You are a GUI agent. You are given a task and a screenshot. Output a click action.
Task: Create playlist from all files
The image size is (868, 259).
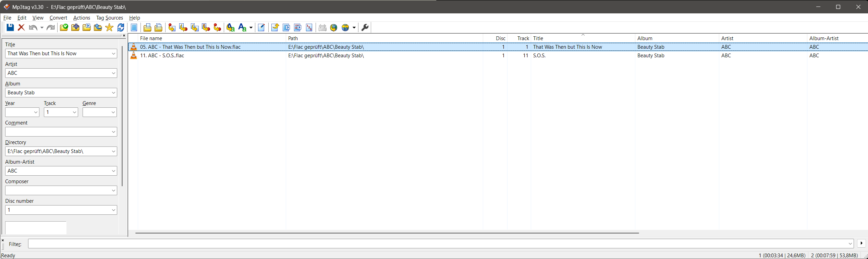tap(286, 27)
